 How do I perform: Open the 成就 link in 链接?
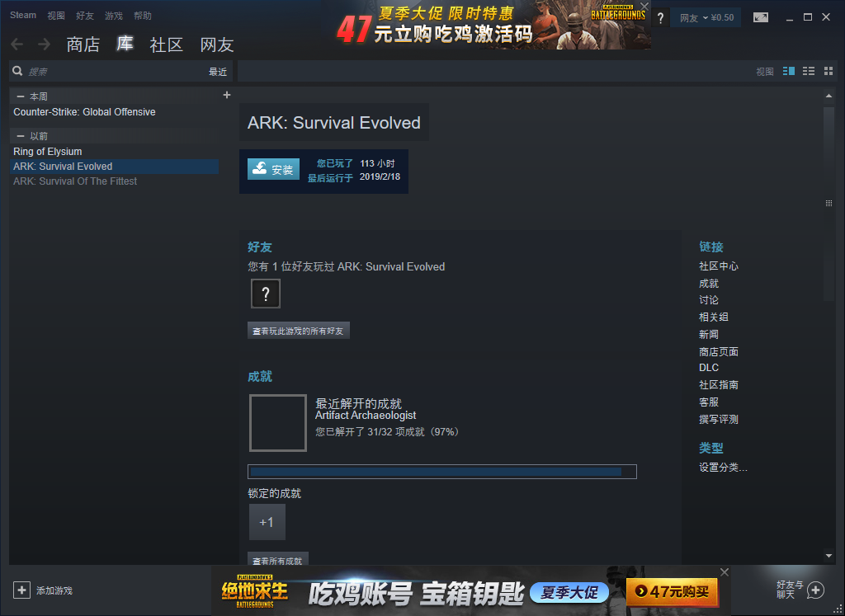click(709, 283)
